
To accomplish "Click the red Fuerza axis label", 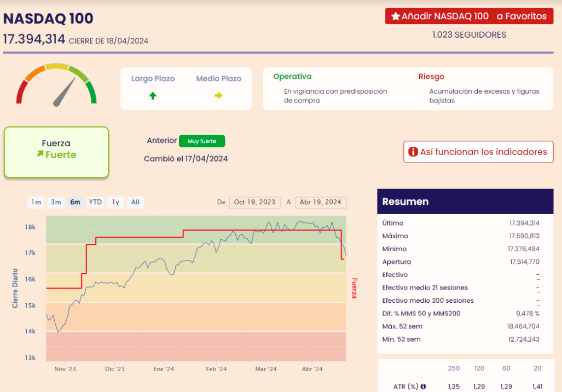I will (x=355, y=288).
